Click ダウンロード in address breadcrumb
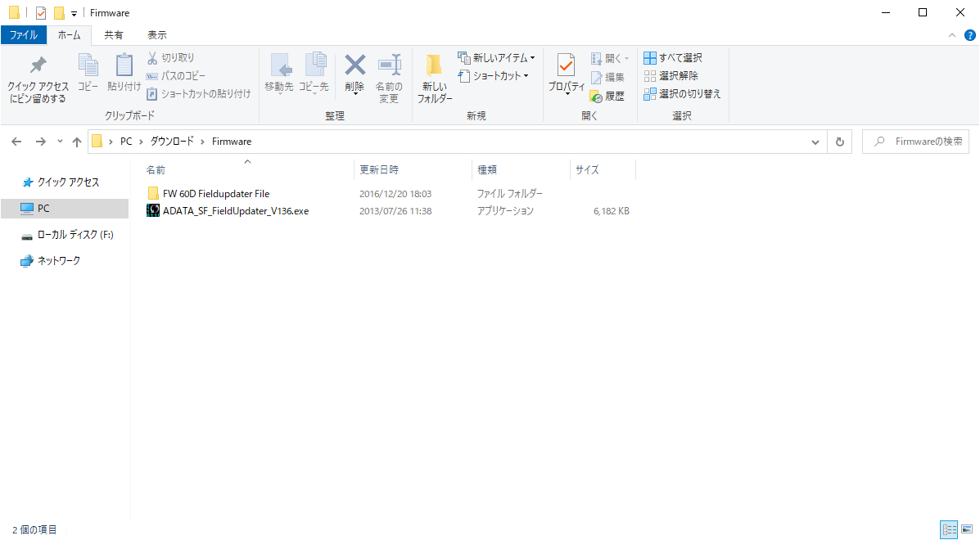980x540 pixels. click(173, 142)
